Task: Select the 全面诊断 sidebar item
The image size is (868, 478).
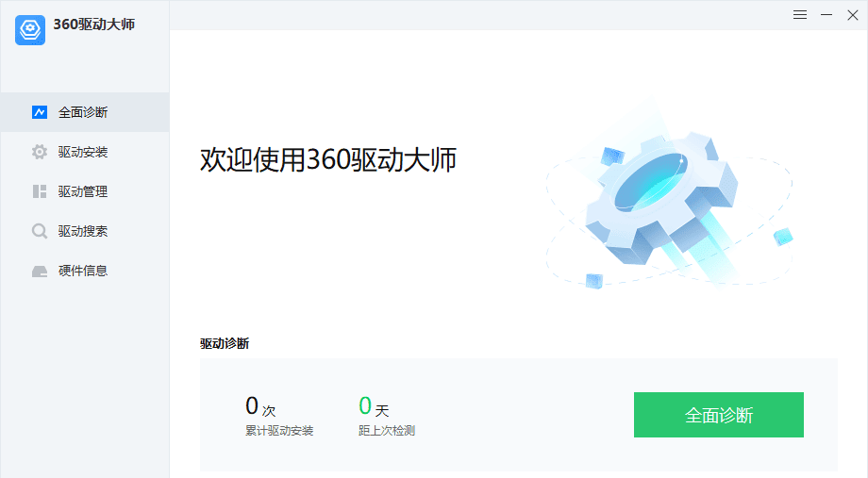Action: coord(85,112)
